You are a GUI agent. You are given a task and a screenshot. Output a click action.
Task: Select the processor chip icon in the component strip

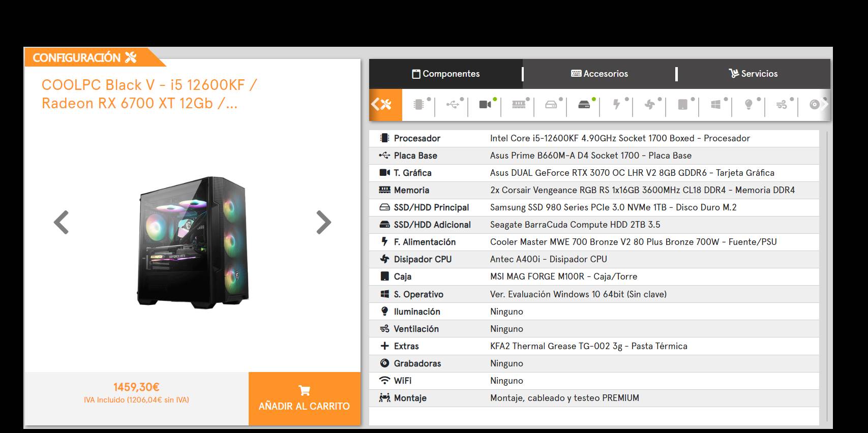coord(418,104)
